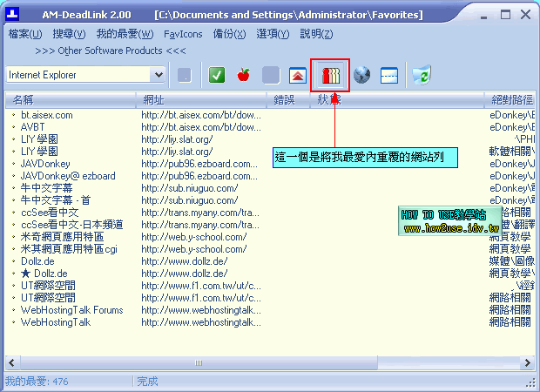Click the green checkmark check-bookmarks icon
Viewport: 540px width, 392px height.
(x=217, y=75)
